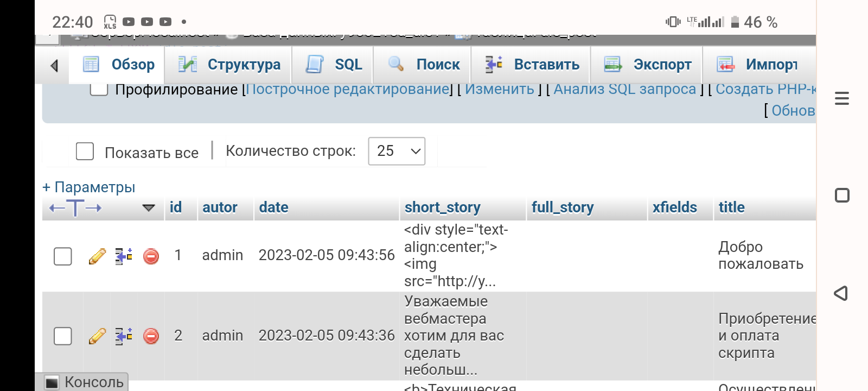Image resolution: width=868 pixels, height=391 pixels.
Task: Sort table by the date column header
Action: click(273, 207)
